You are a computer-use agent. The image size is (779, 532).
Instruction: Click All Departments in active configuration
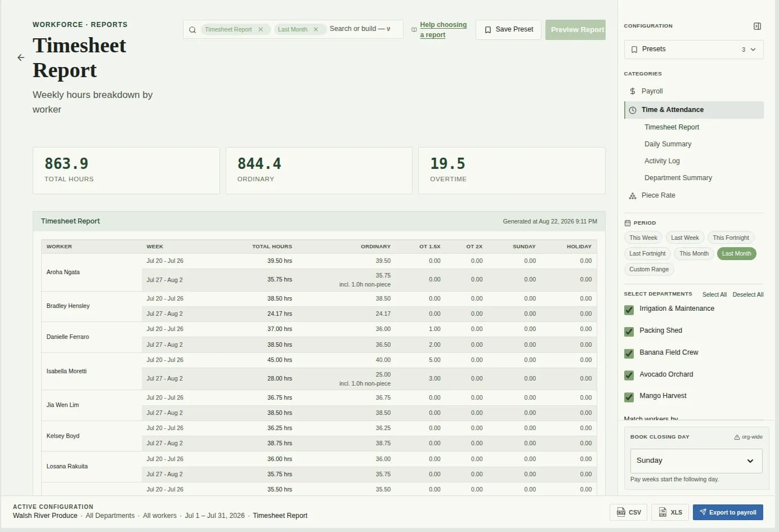pos(110,516)
